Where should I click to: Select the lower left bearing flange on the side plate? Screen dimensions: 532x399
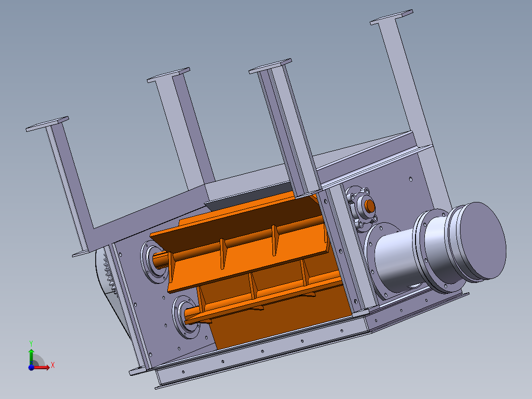pos(185,317)
